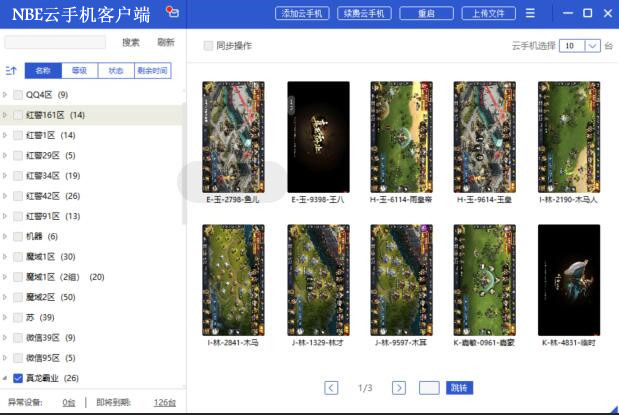Check the 魔域2区 group checkbox
Viewport: 619px width, 415px height.
(18, 297)
